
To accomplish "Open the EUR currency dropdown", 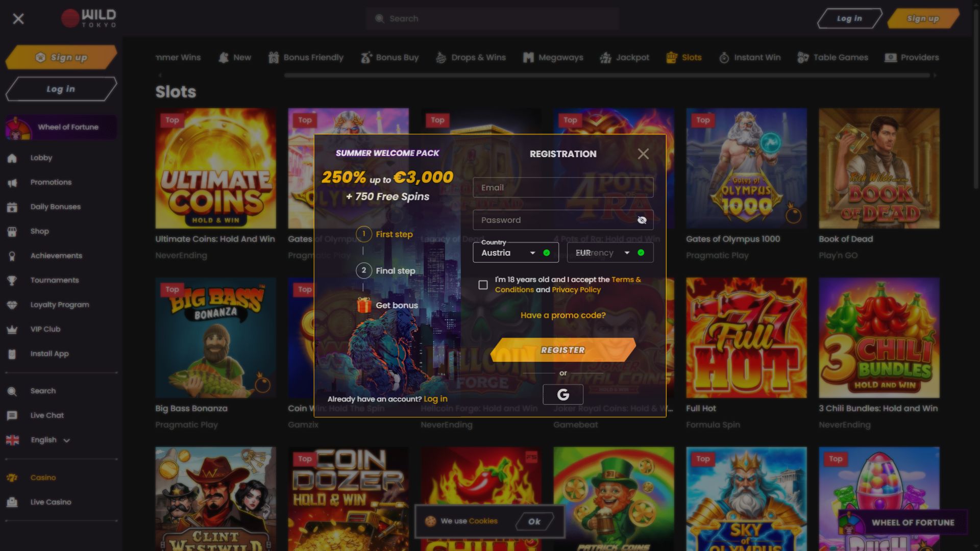I will coord(610,253).
